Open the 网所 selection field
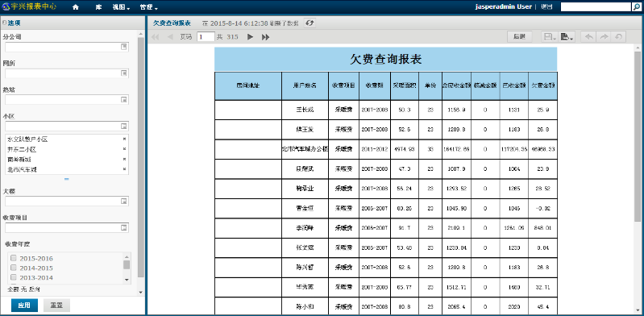This screenshot has height=316, width=644. (x=67, y=73)
